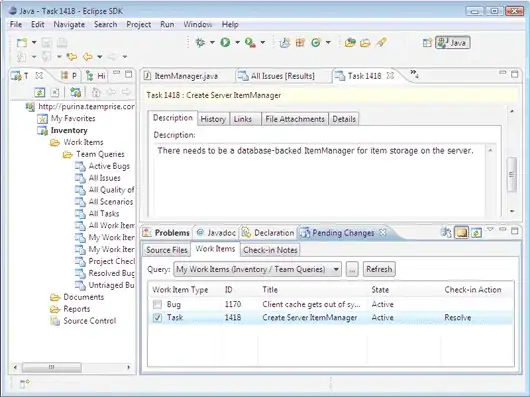The width and height of the screenshot is (530, 397).
Task: Uncheck the Task 1418 work item checkbox
Action: [x=157, y=317]
